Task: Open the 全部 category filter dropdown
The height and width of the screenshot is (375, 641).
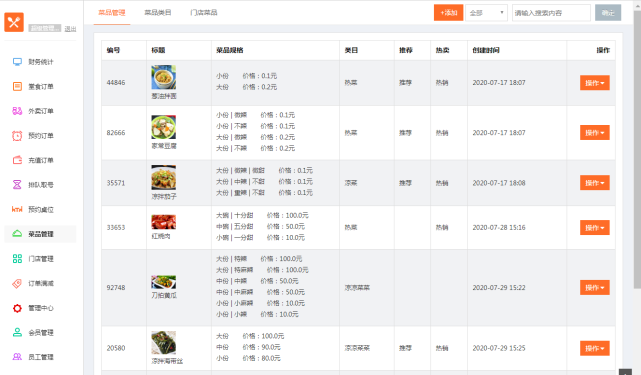Action: pos(486,13)
